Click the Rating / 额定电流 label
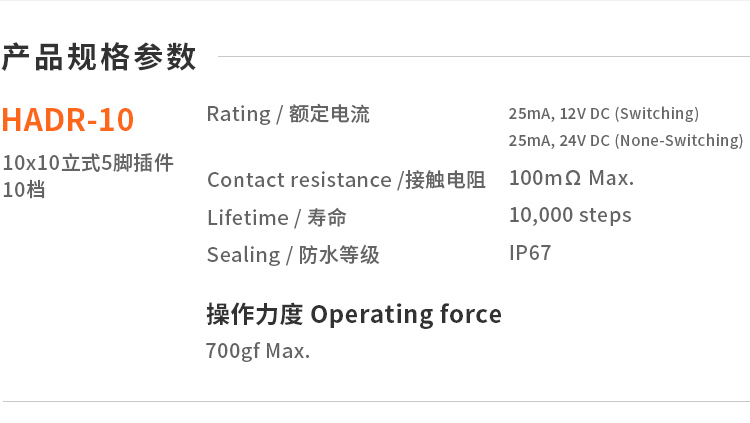Screen dimensions: 750x423 coord(288,114)
